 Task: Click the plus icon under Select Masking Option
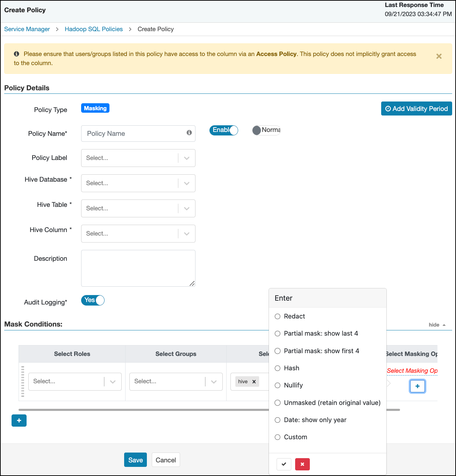pyautogui.click(x=417, y=386)
